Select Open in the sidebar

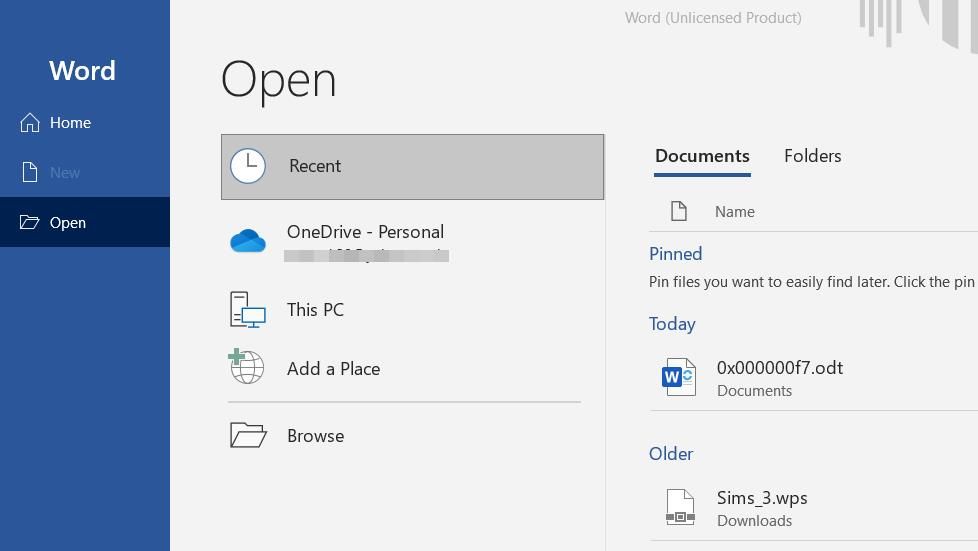[x=85, y=222]
